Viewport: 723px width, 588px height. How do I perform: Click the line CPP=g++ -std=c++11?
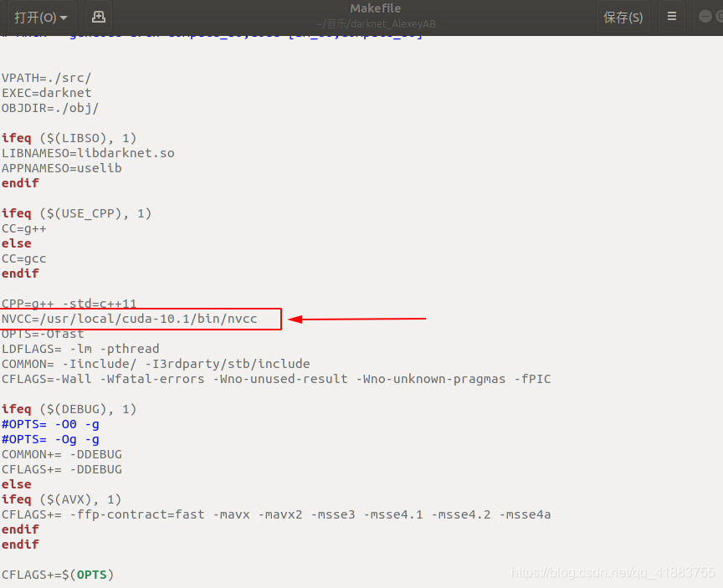point(69,304)
